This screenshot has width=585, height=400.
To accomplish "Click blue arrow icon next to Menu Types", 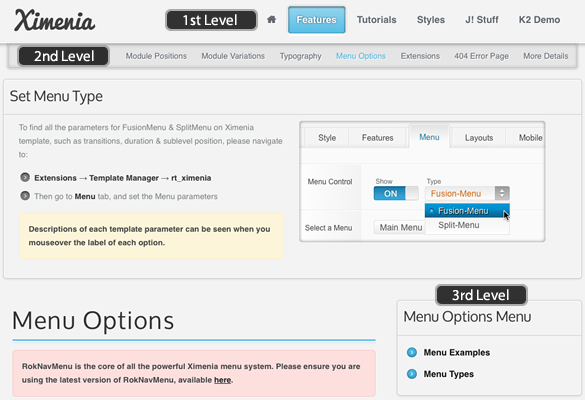I will coord(412,374).
